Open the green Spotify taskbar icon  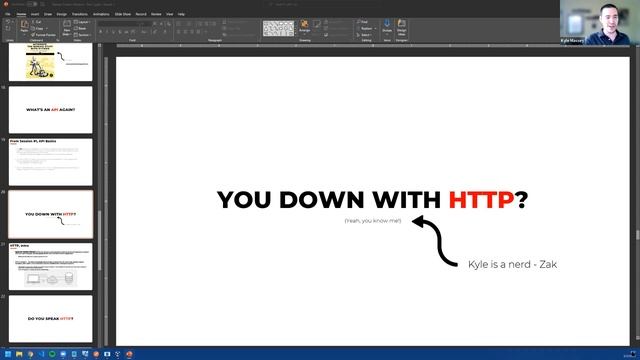click(52, 354)
